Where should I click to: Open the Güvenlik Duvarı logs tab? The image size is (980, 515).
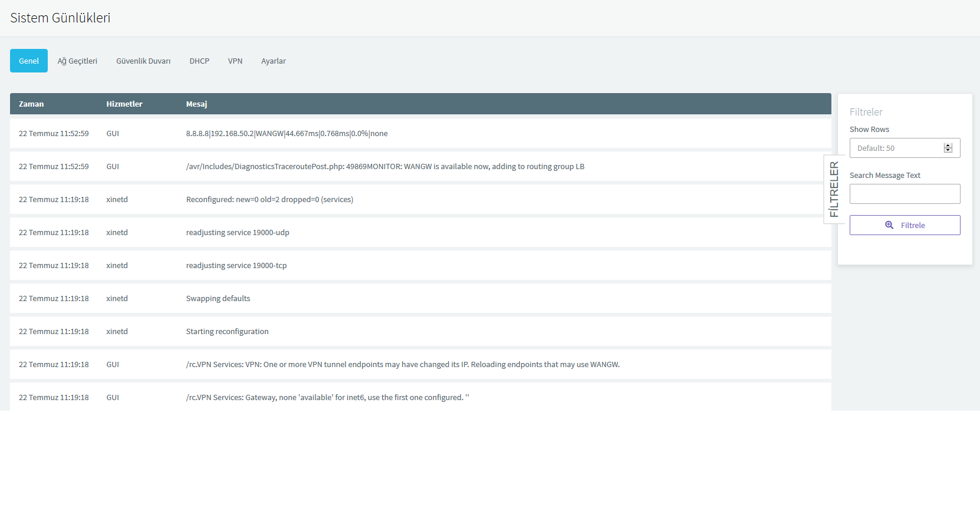pos(143,61)
